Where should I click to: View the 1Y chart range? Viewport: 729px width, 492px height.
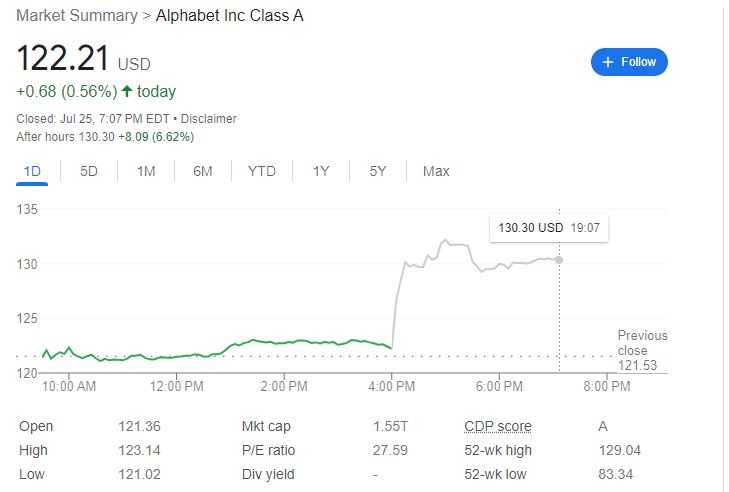321,171
